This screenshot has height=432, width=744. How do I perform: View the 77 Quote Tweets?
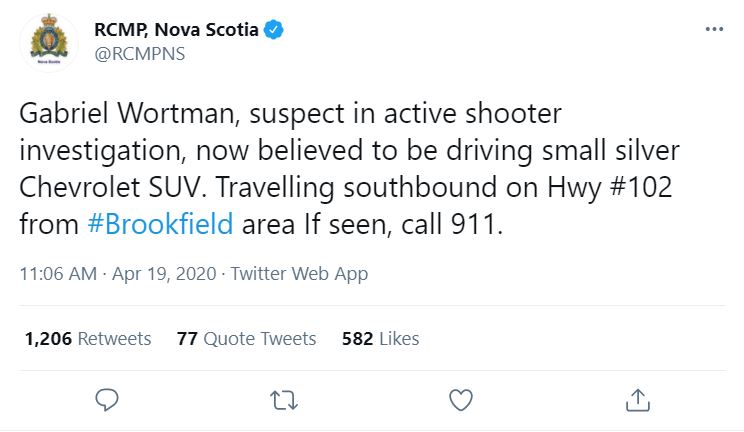[246, 339]
